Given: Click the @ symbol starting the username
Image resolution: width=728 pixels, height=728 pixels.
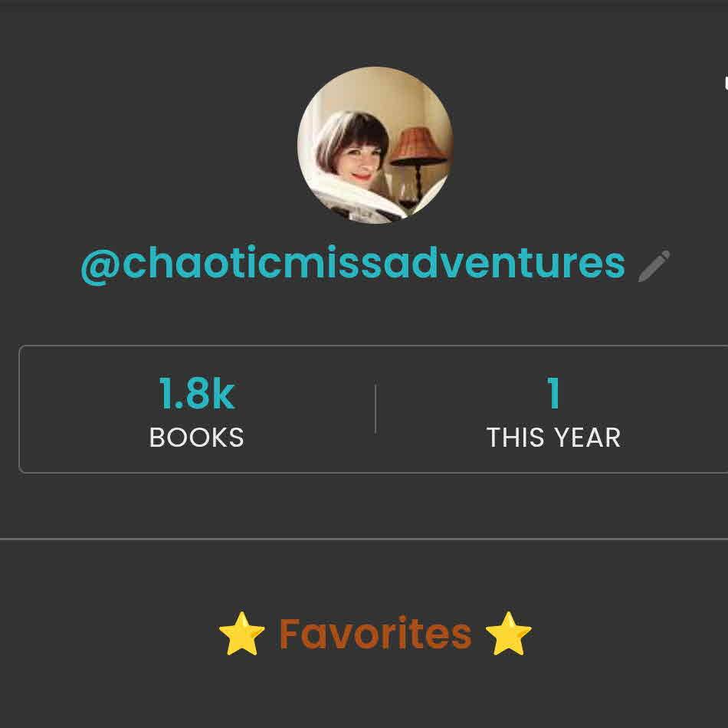Looking at the screenshot, I should coord(100,264).
